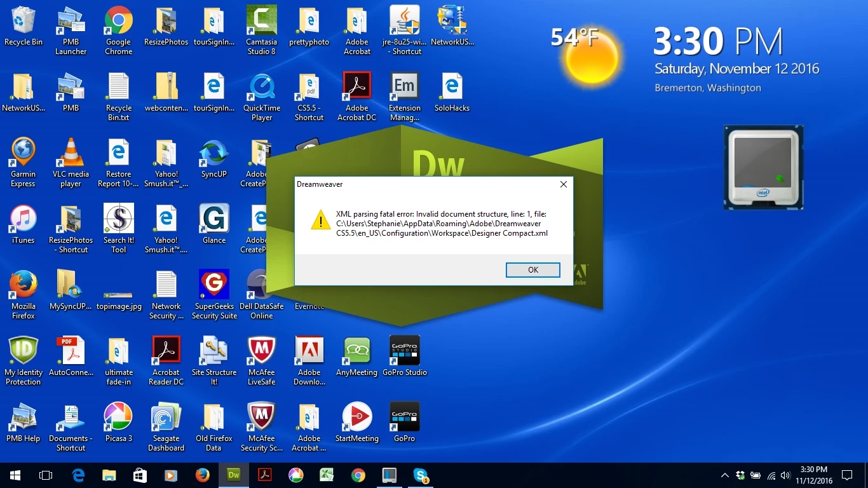Open the iTunes desktop icon
Image resolution: width=868 pixels, height=488 pixels.
coord(24,225)
